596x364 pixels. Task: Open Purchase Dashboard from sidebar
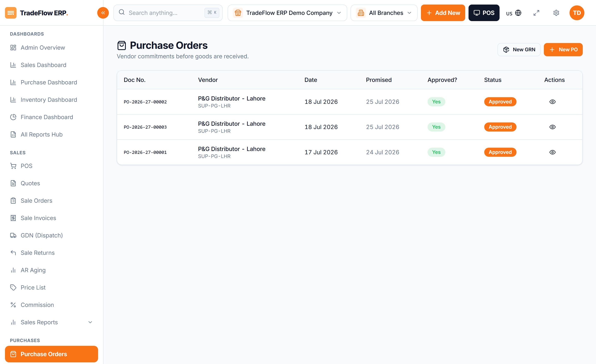click(x=51, y=83)
